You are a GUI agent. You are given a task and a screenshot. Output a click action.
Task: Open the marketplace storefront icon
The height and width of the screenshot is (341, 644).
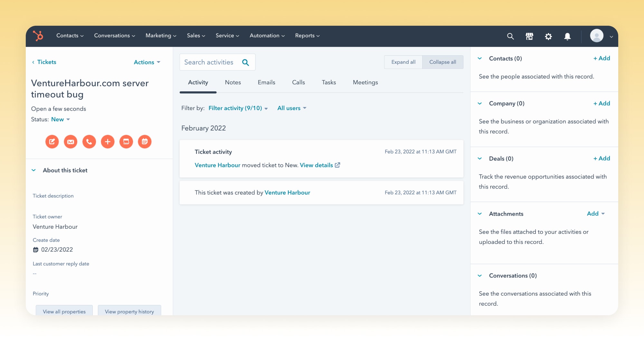pos(529,36)
